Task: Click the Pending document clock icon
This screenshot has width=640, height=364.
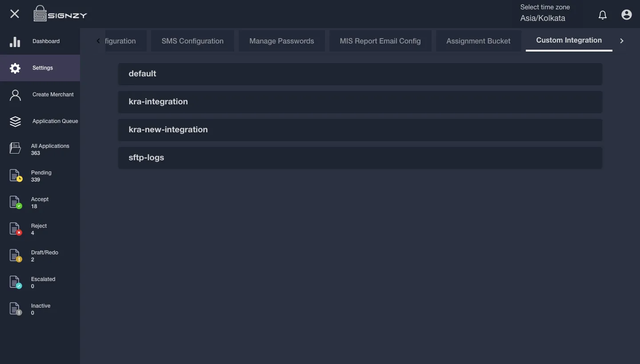Action: coord(16,175)
